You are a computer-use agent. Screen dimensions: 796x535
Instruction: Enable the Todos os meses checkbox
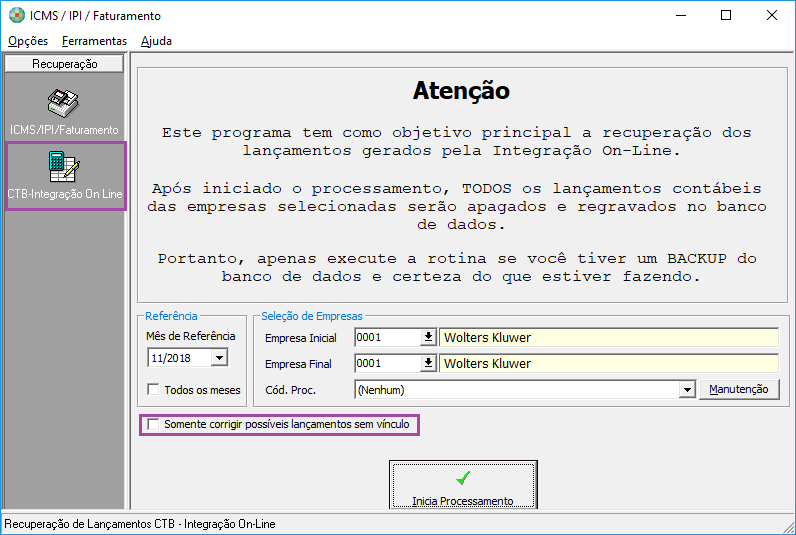coord(153,389)
